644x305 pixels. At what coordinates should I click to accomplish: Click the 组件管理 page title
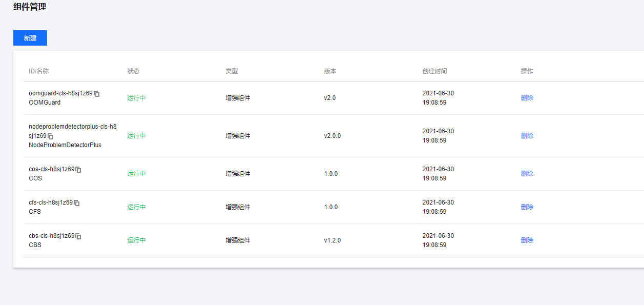[x=30, y=7]
